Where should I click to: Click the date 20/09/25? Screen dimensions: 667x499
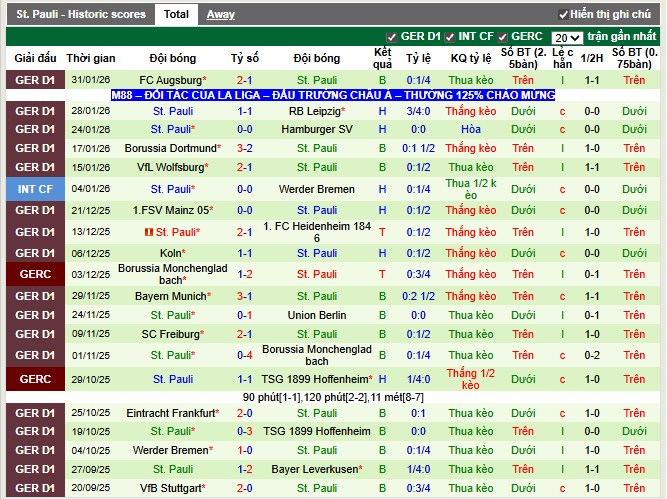click(91, 488)
